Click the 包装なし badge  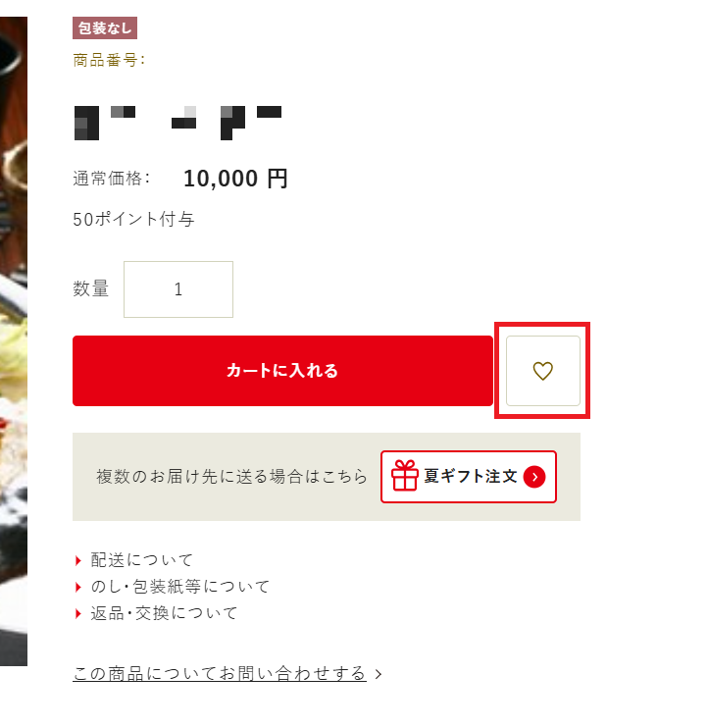pyautogui.click(x=105, y=27)
